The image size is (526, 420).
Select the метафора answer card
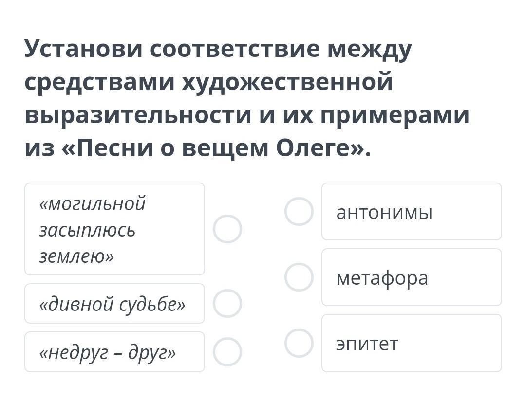coord(412,277)
